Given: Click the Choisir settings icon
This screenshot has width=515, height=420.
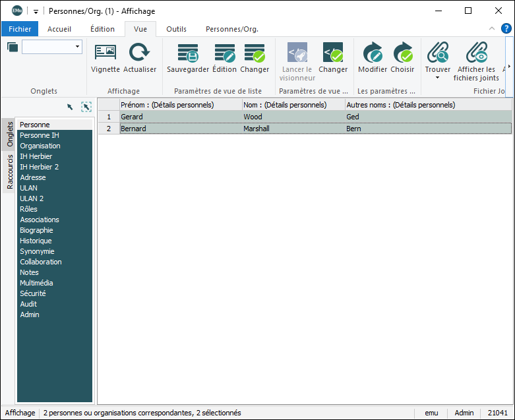Looking at the screenshot, I should pos(402,53).
